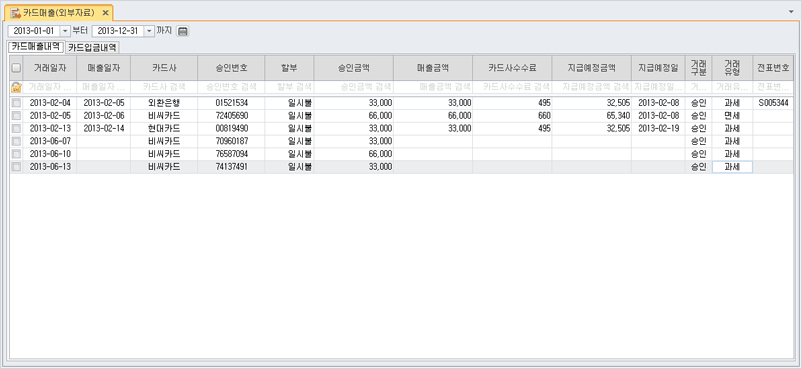Screen dimensions: 802x369
Task: Click the 승인번호 검색 filter field
Action: coord(231,87)
